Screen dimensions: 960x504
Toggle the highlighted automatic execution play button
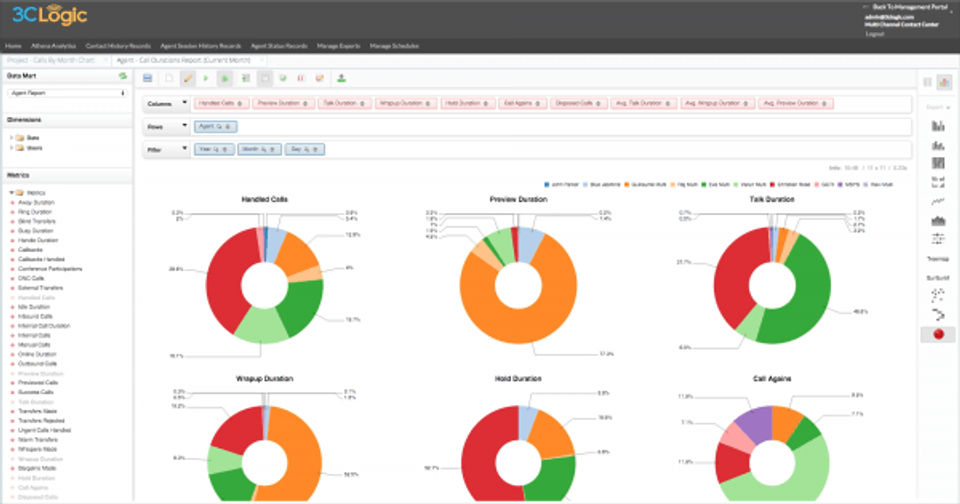coord(225,78)
